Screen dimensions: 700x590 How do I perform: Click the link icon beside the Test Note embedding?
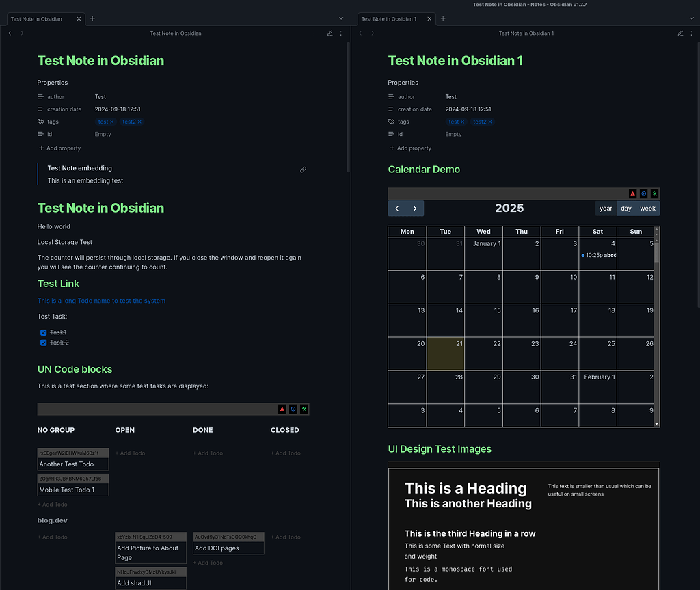pos(303,170)
